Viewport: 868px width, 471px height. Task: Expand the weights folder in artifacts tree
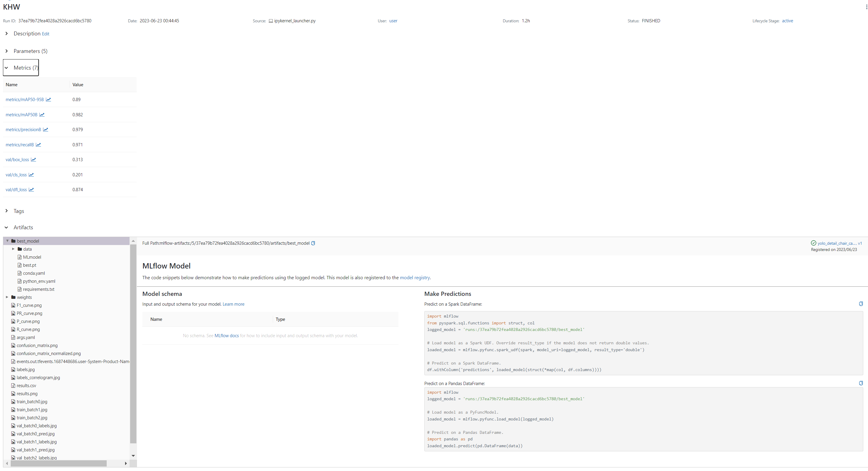(x=7, y=297)
